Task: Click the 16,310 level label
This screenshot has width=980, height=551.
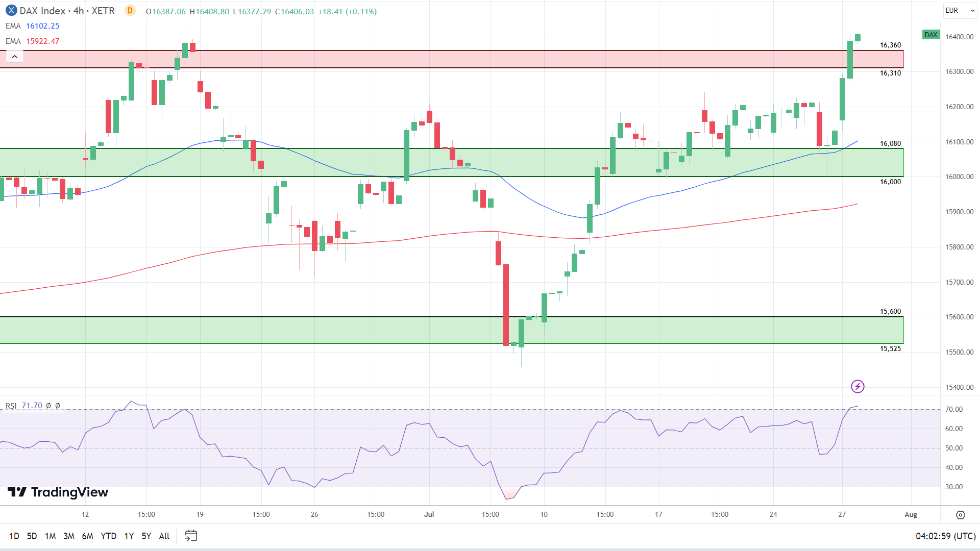Action: (x=891, y=73)
